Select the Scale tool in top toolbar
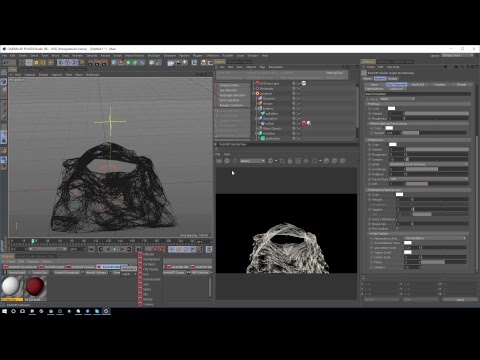Viewport: 480px width, 360px height. tap(36, 62)
